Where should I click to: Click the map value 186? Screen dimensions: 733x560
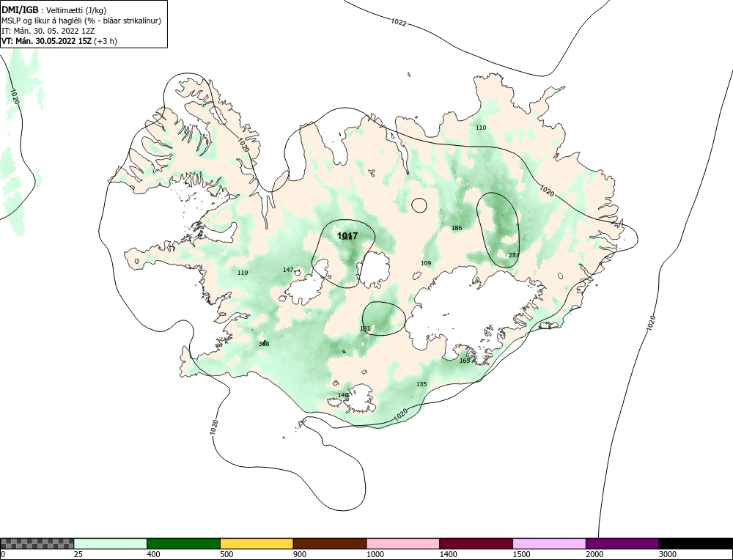[x=456, y=228]
